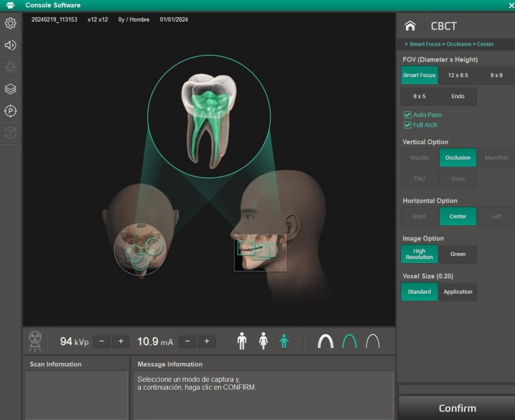Uncheck the Auto Pano checkbox
The height and width of the screenshot is (420, 515).
408,115
